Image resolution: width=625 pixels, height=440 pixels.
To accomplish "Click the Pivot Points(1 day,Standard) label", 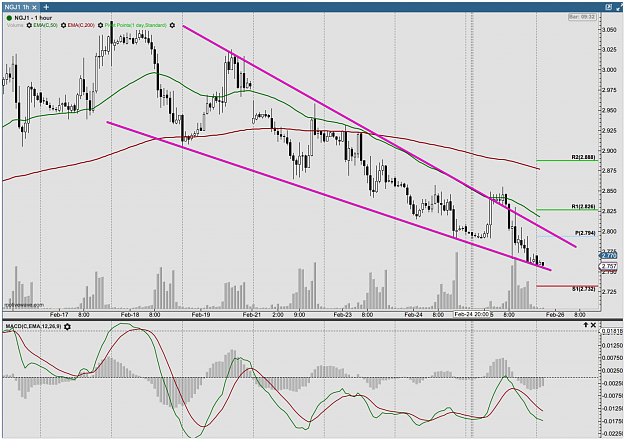I will pos(136,25).
